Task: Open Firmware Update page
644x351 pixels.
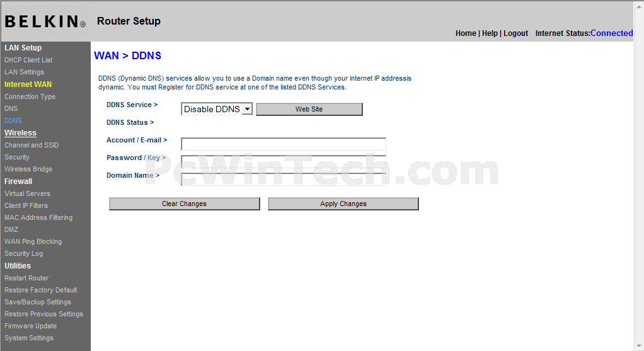Action: [x=31, y=326]
